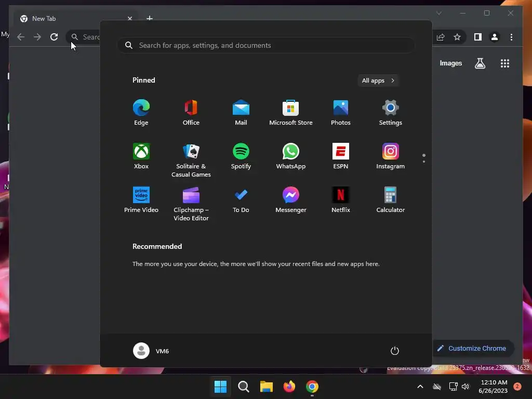The height and width of the screenshot is (399, 532).
Task: Click Customize Chrome button
Action: point(473,349)
